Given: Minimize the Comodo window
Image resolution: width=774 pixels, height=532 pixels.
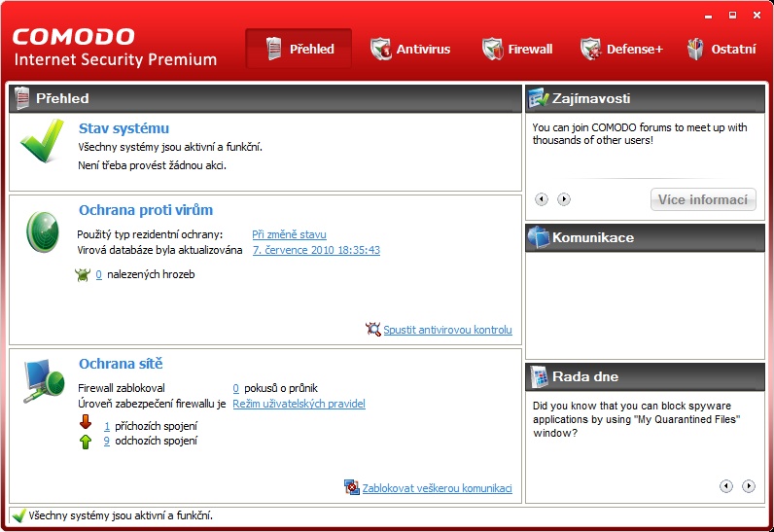Looking at the screenshot, I should pos(709,16).
